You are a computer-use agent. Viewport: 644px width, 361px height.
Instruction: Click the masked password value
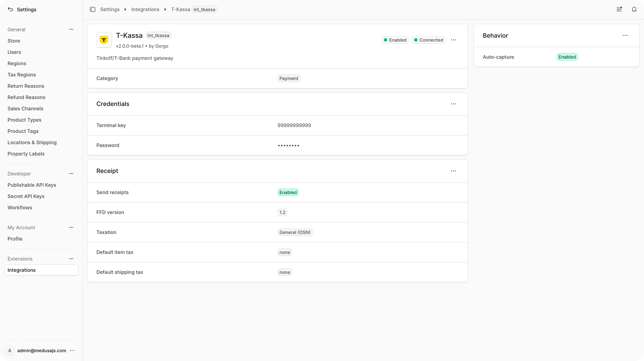point(288,145)
